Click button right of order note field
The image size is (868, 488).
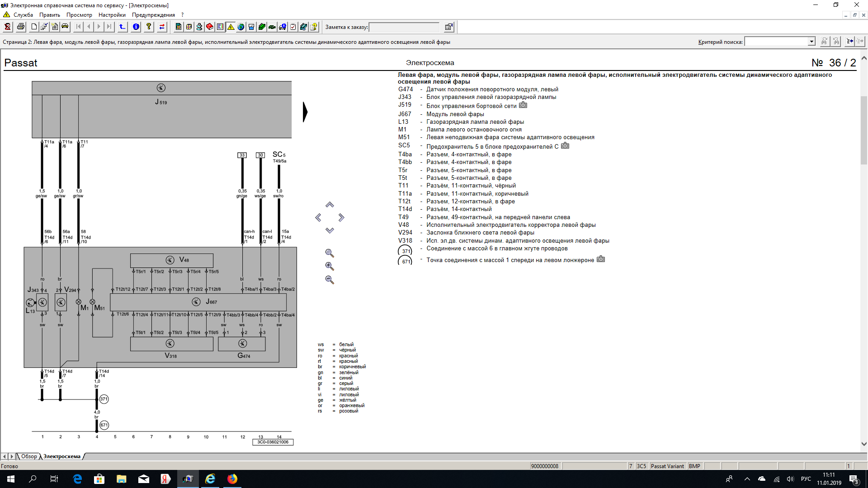click(448, 27)
